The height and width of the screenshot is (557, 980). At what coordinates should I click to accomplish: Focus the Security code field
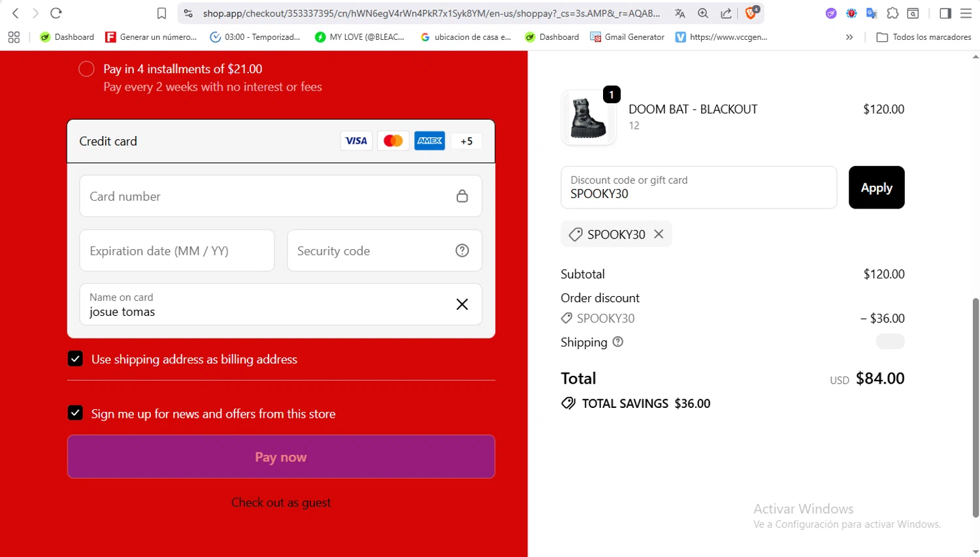pyautogui.click(x=384, y=250)
